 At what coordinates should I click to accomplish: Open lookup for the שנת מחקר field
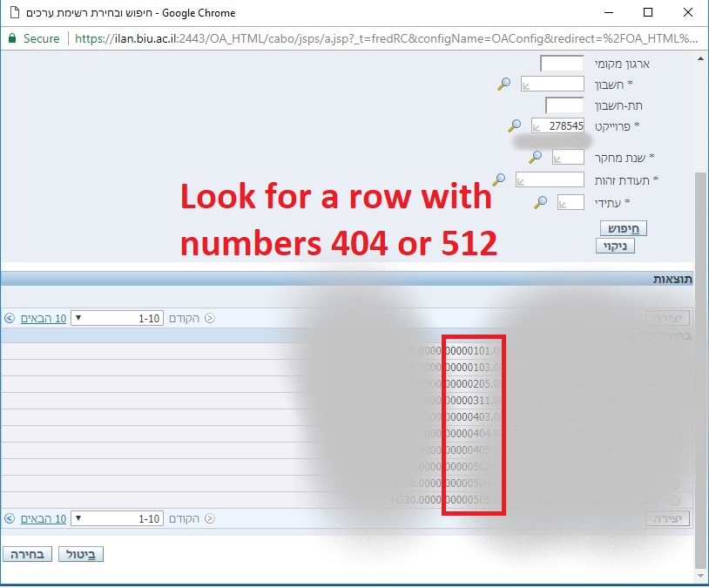[x=536, y=157]
